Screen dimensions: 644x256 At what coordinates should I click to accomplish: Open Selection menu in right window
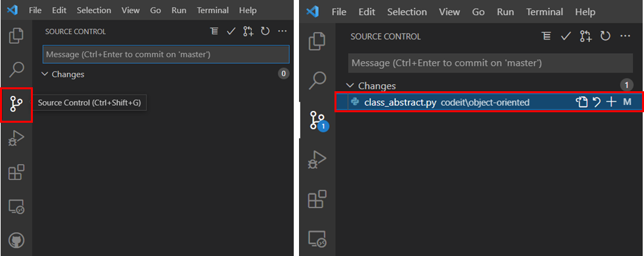[x=407, y=12]
